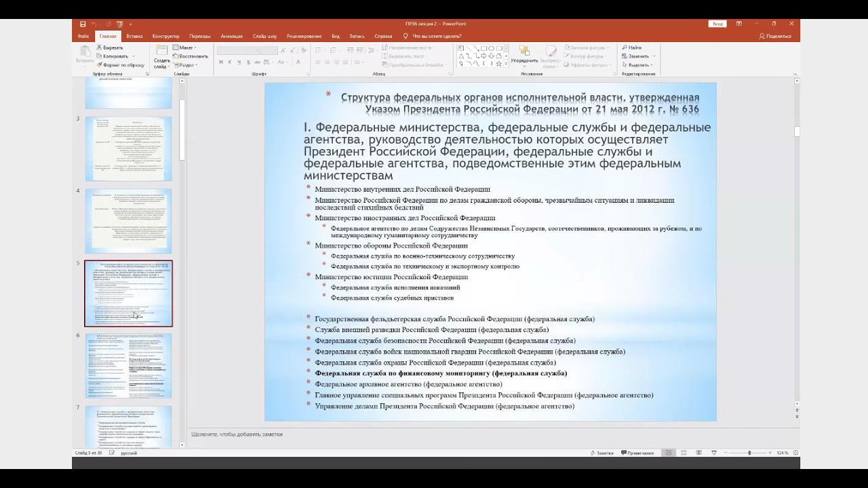Zoom out with the minus button
The width and height of the screenshot is (868, 488).
726,453
